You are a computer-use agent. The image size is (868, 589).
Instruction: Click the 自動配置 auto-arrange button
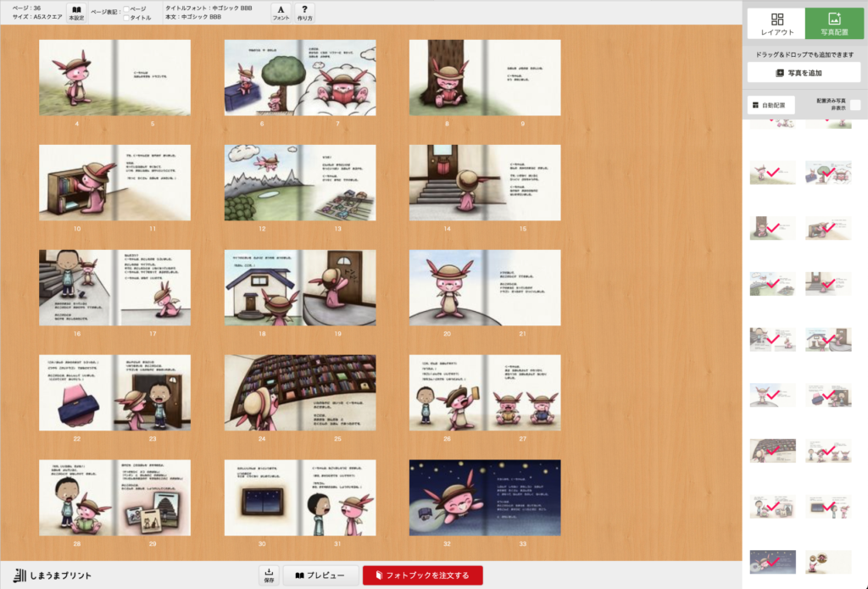coord(771,105)
